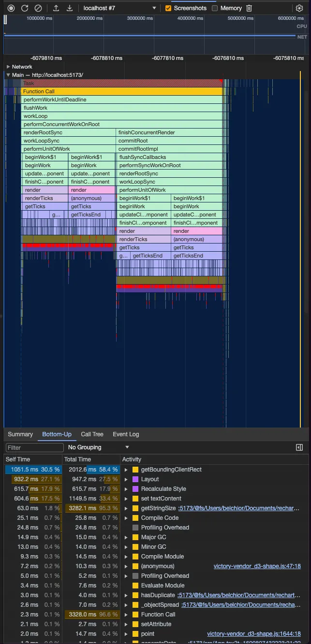Select the performSyncWorkOnRoot flame bar
This screenshot has height=644, width=311.
(x=169, y=165)
